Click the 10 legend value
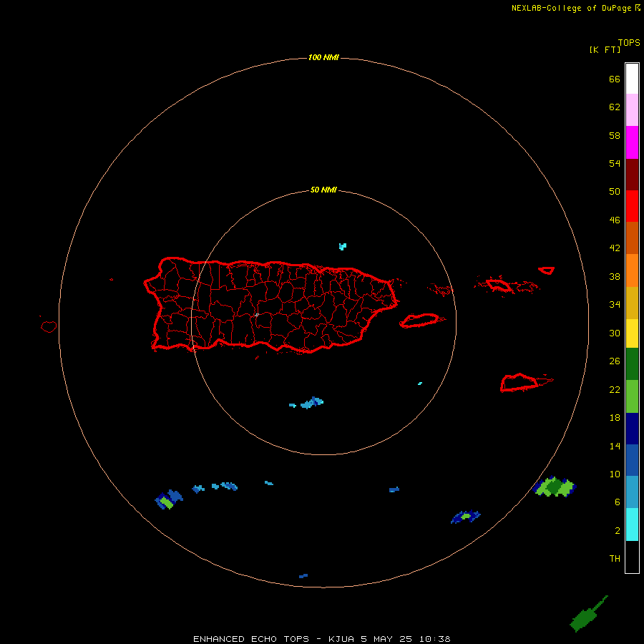The width and height of the screenshot is (644, 644). (x=615, y=474)
